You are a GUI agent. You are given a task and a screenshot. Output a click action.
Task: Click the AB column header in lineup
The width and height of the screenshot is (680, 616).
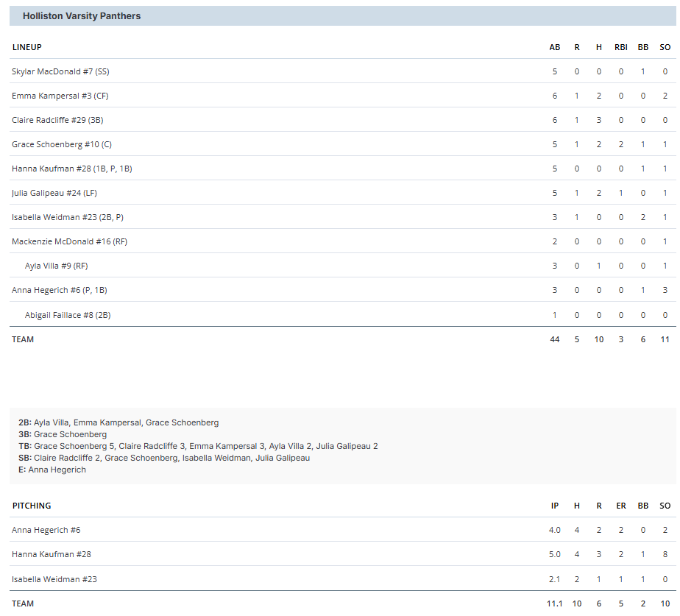tap(554, 47)
